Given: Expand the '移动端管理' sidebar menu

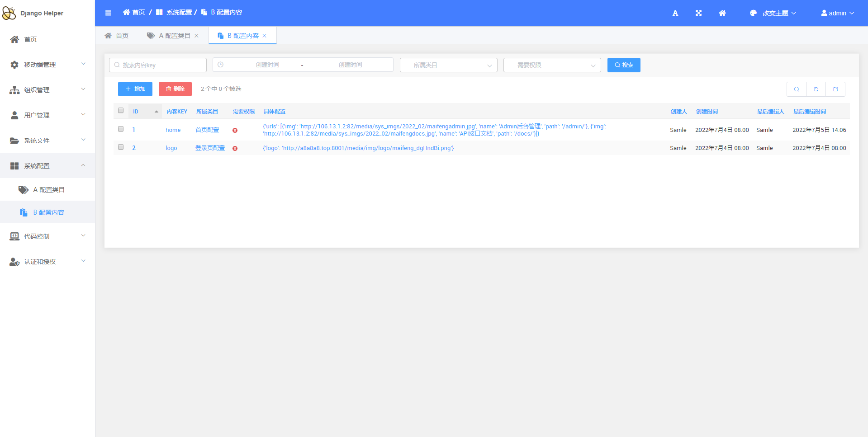Looking at the screenshot, I should tap(47, 65).
